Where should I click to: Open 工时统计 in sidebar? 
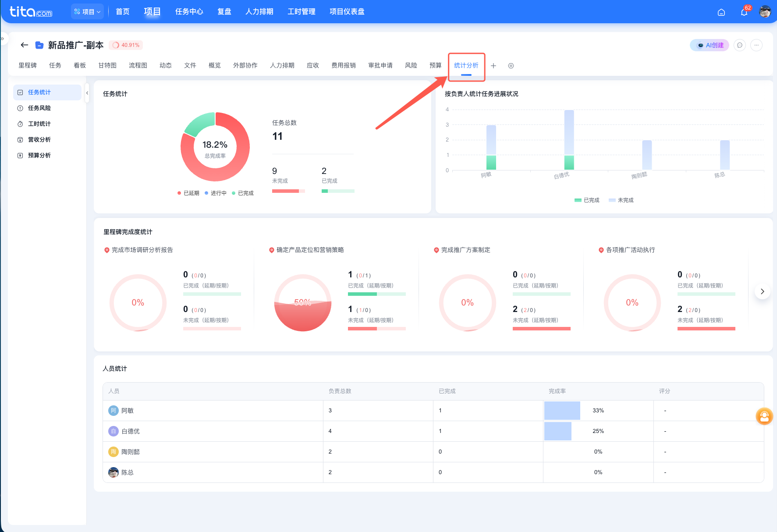[47, 124]
